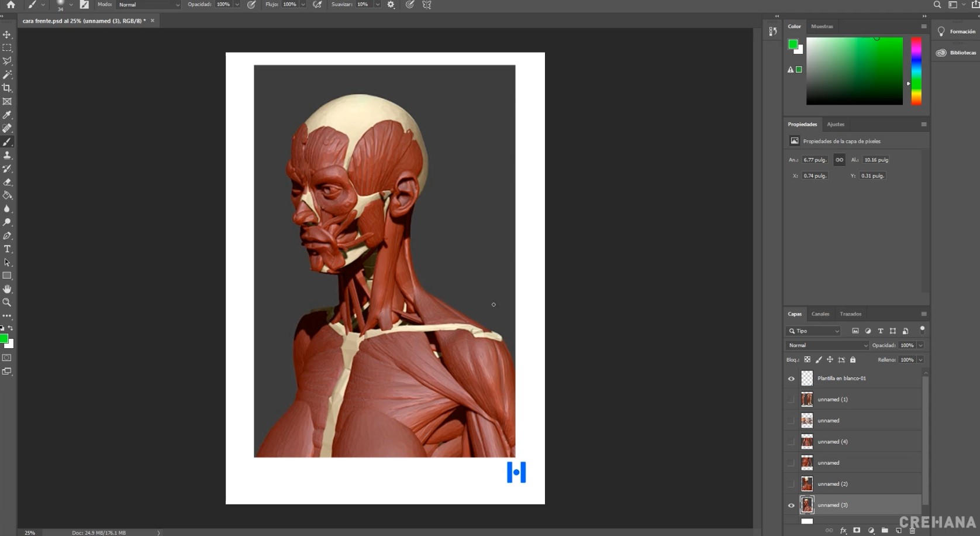Toggle pressure for opacity icon
Screen dimensions: 980x536
251,5
